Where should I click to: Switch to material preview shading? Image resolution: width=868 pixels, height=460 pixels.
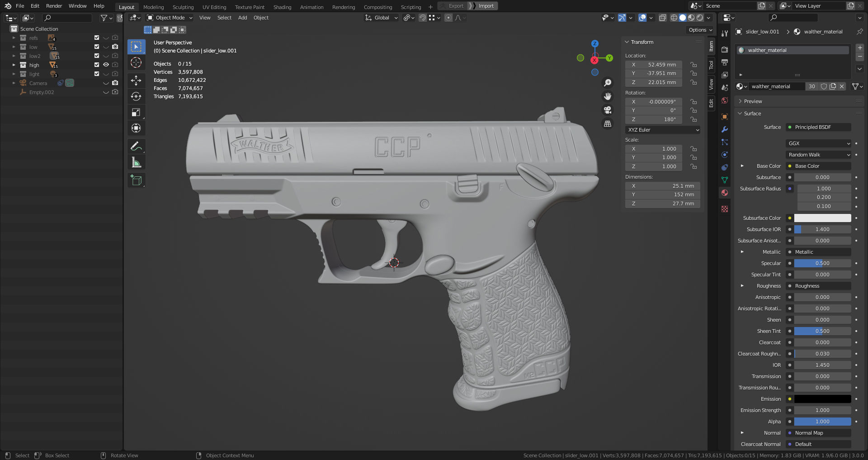click(x=691, y=18)
